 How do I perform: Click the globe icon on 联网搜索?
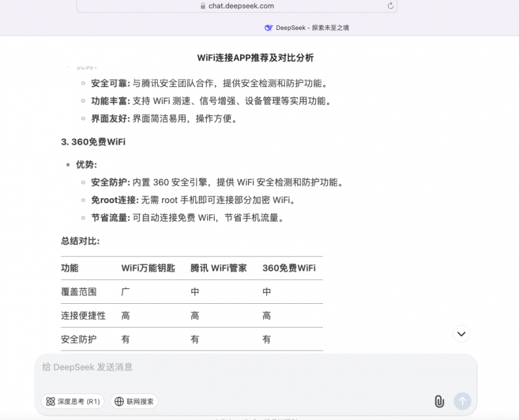[x=119, y=401]
